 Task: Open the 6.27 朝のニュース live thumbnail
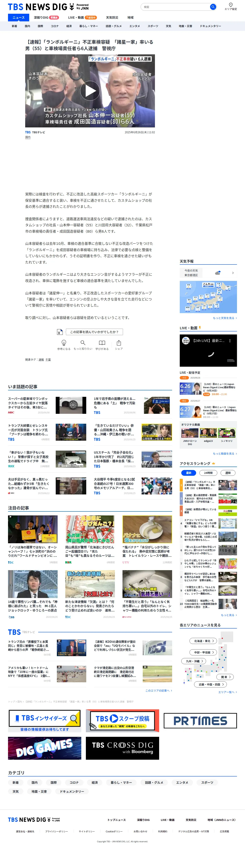190,411
